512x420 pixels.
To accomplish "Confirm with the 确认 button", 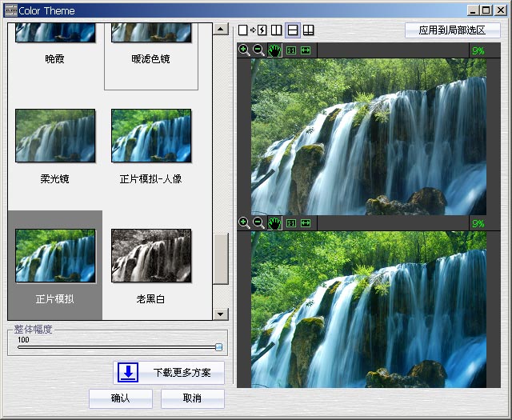I will click(x=121, y=398).
